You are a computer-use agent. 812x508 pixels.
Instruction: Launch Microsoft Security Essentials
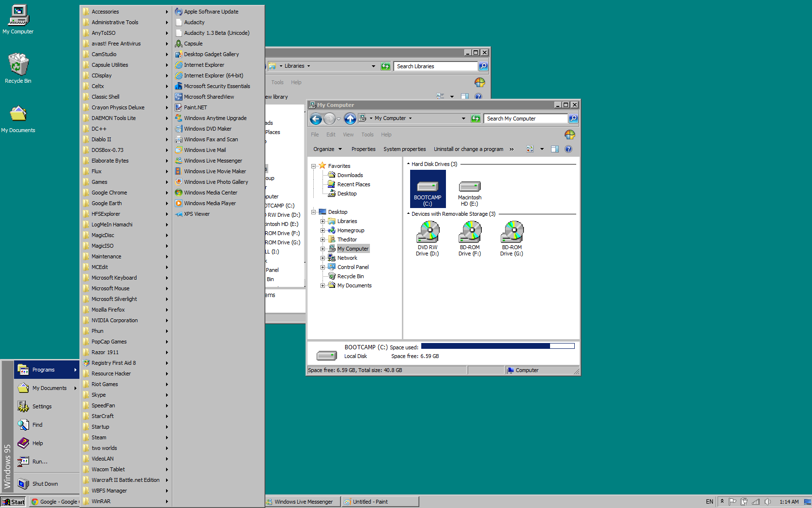click(x=218, y=86)
